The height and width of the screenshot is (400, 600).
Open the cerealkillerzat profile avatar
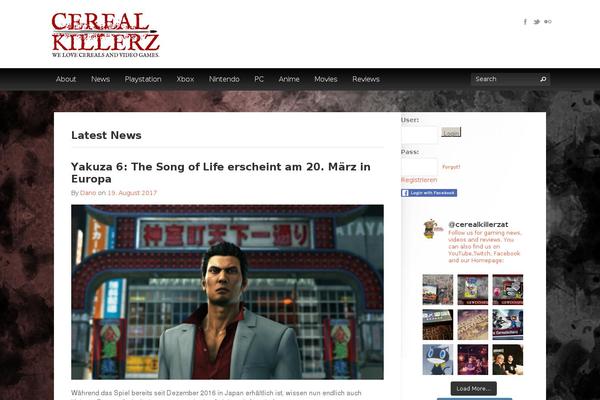point(433,229)
